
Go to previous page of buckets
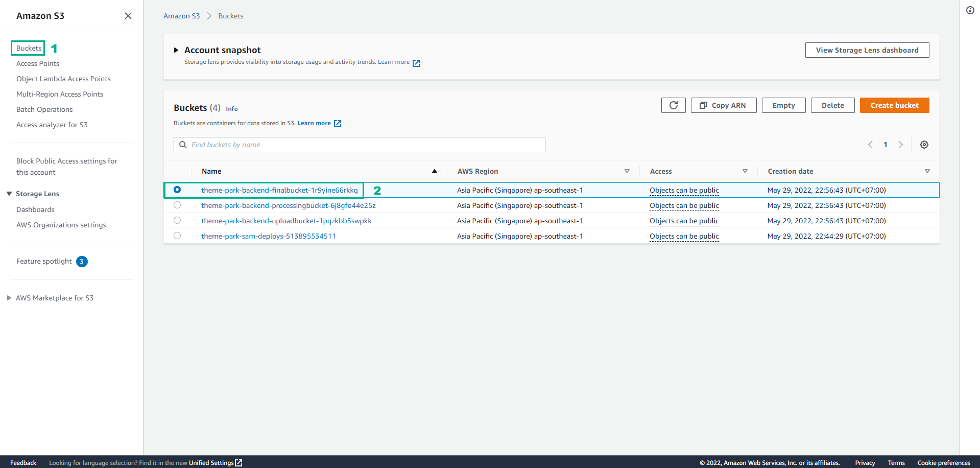point(870,145)
